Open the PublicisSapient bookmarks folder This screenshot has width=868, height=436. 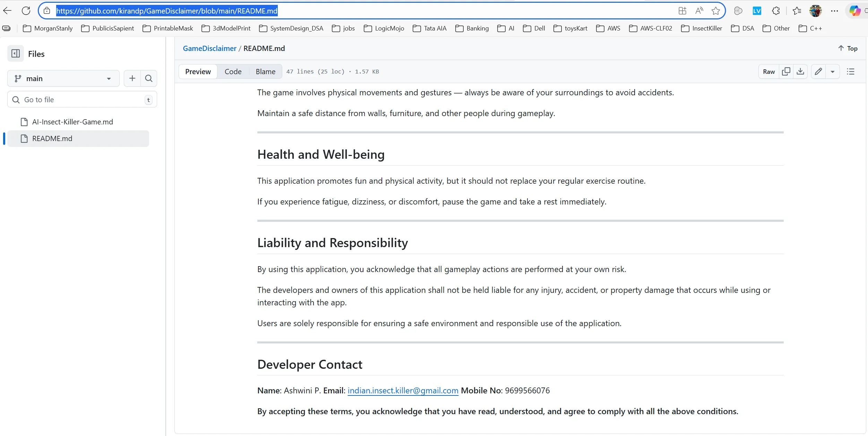tap(108, 28)
